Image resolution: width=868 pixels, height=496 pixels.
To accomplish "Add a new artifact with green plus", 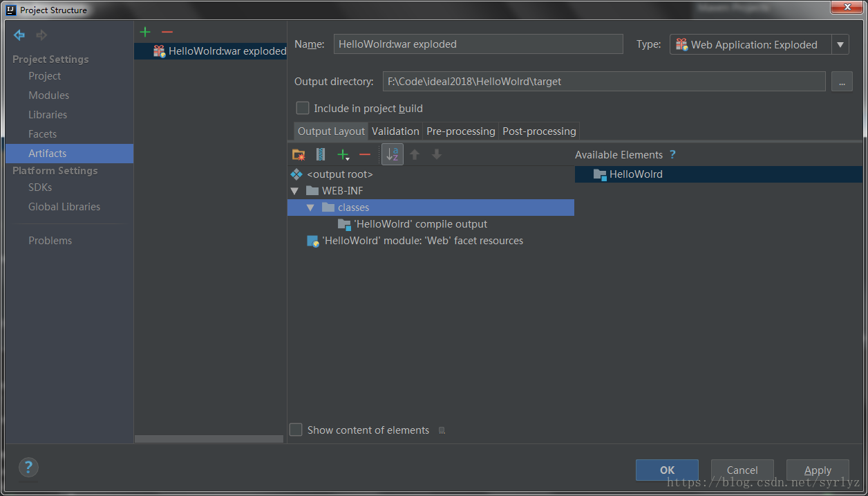I will [145, 32].
